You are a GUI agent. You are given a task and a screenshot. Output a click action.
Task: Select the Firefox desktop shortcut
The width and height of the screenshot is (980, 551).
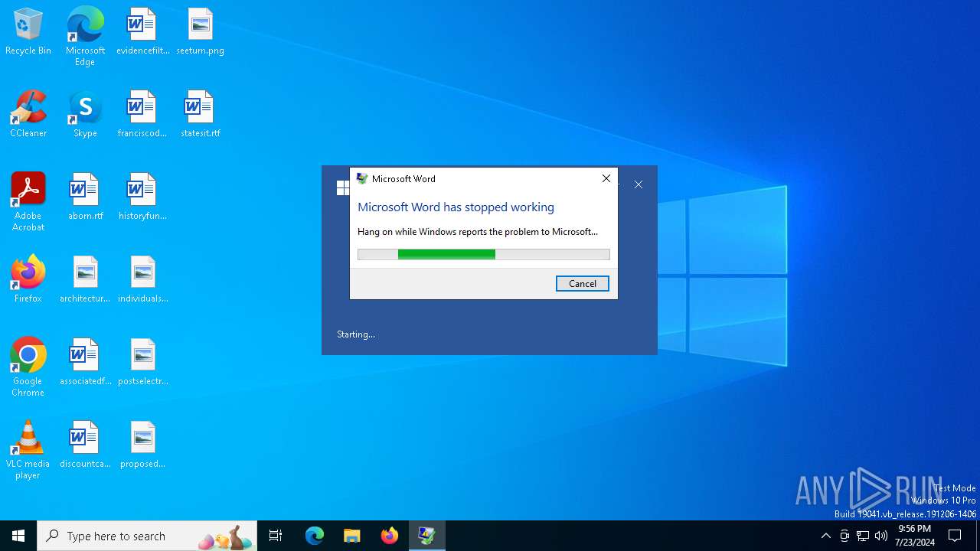(x=28, y=280)
